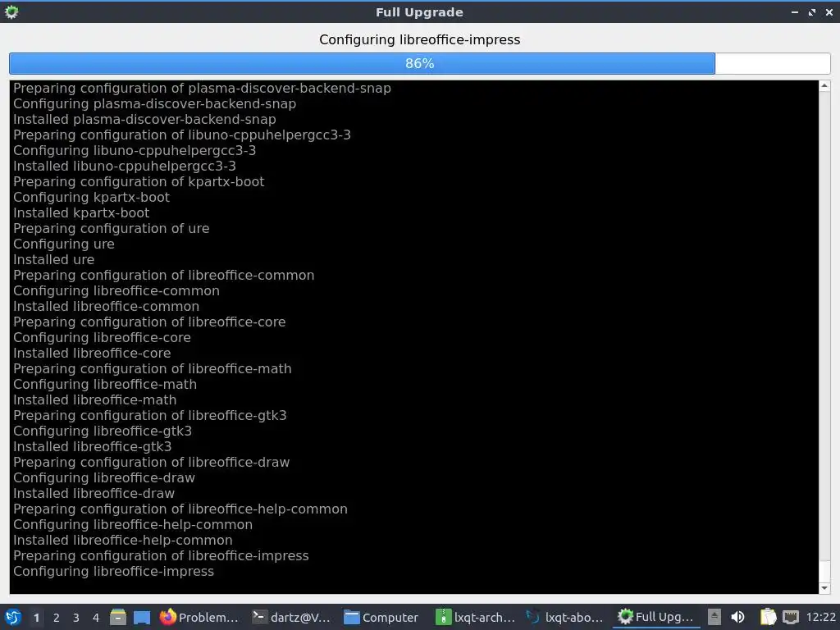Click the 'Configuring libreoffice-impress' status label above the progress bar
840x630 pixels.
419,39
